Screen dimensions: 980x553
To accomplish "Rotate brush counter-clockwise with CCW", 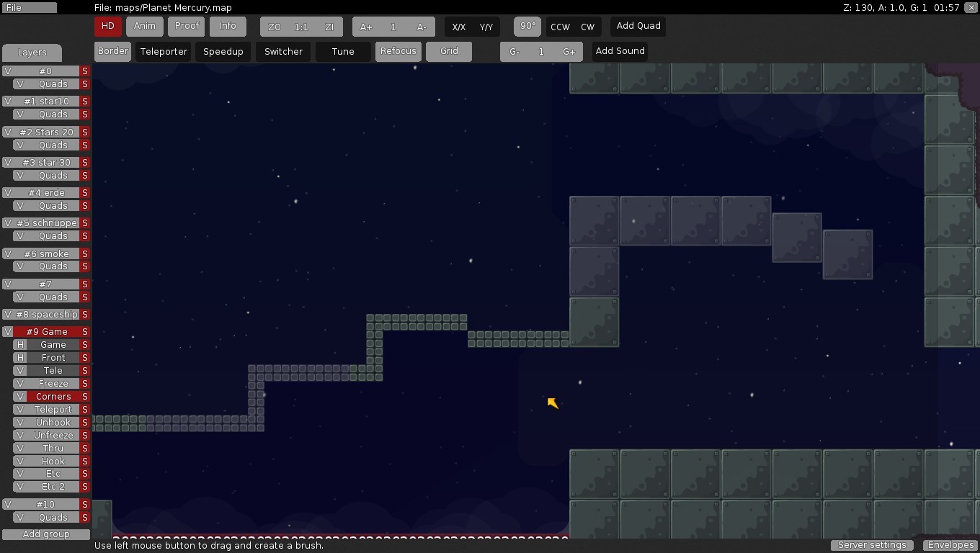I will (560, 27).
